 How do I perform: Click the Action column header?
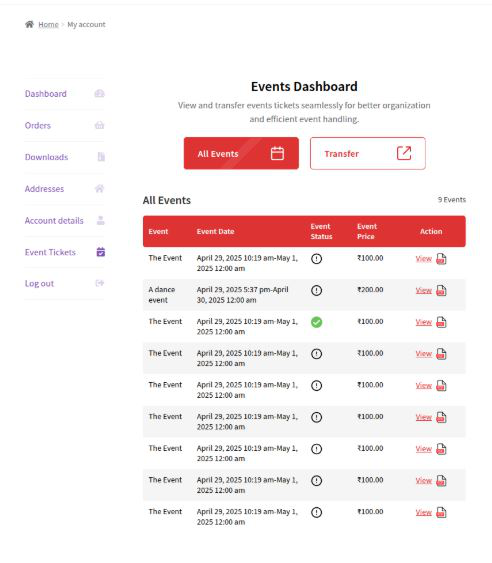click(x=431, y=232)
